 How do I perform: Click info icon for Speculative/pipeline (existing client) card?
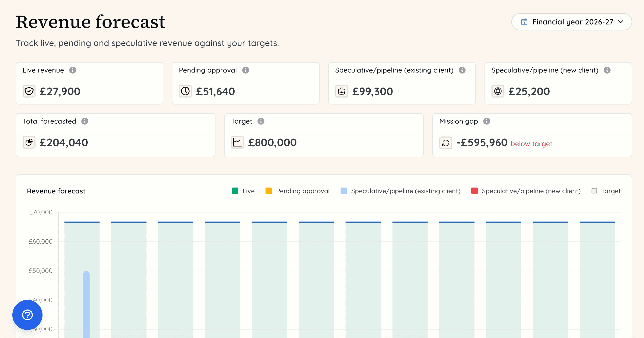coord(462,70)
